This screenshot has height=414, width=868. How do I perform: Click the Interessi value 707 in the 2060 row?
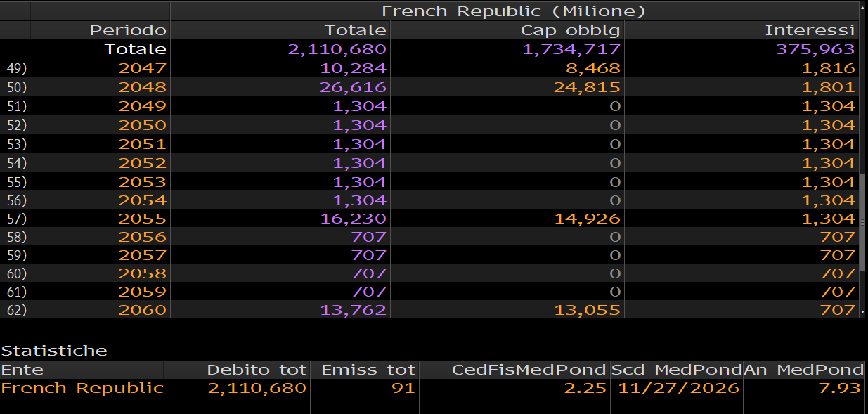click(x=838, y=310)
